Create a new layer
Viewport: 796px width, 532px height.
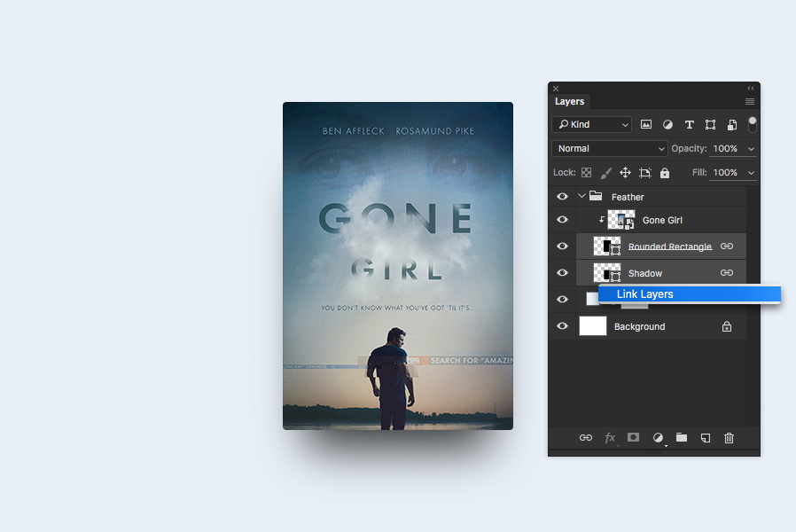coord(705,437)
